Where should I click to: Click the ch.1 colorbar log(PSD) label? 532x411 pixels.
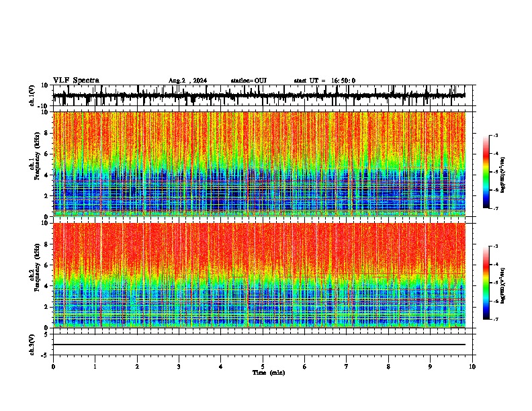[503, 175]
